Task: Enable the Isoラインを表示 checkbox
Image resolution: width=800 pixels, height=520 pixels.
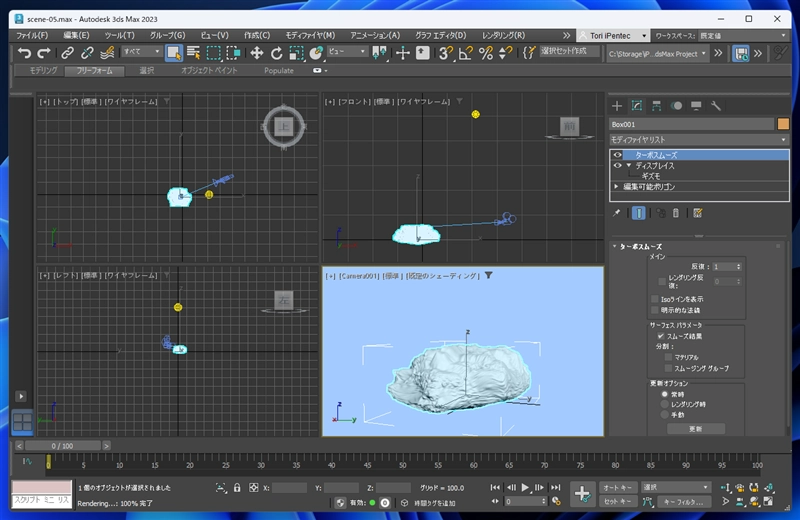Action: coord(655,299)
